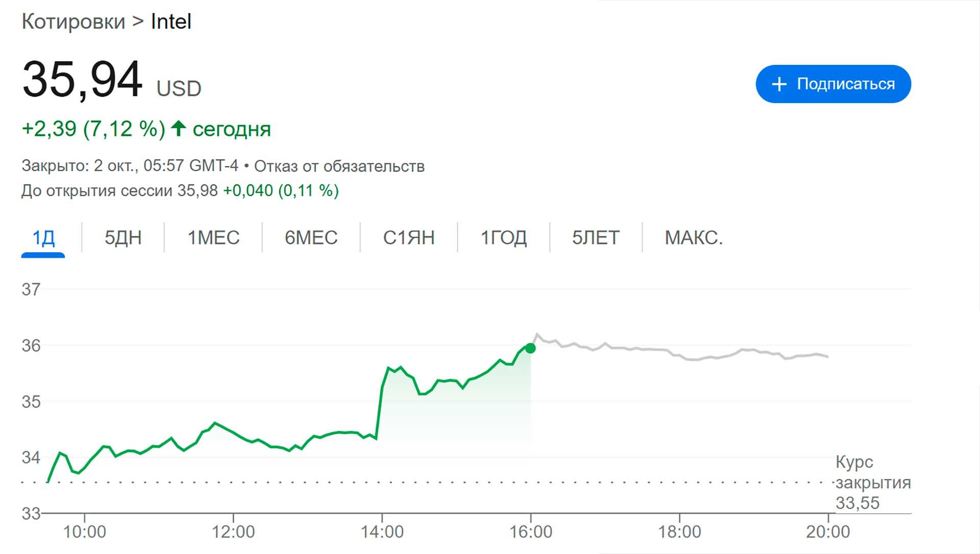Image resolution: width=980 pixels, height=554 pixels.
Task: Click the pre-market price 35,98 text
Action: tap(199, 191)
